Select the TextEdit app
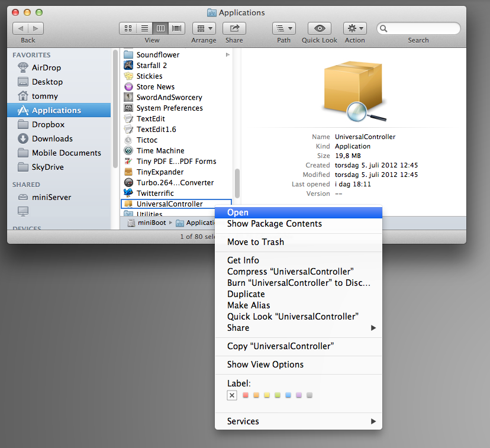This screenshot has height=448, width=490. (177, 118)
